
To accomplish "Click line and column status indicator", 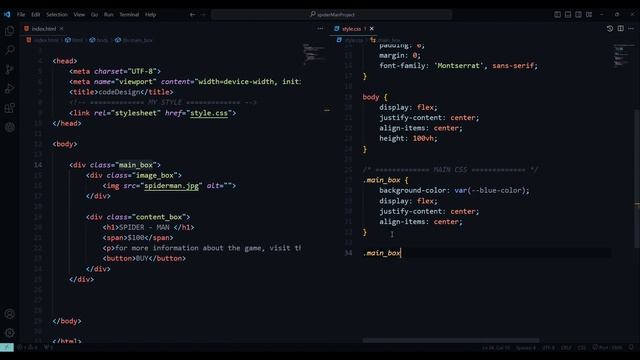I will (496, 348).
